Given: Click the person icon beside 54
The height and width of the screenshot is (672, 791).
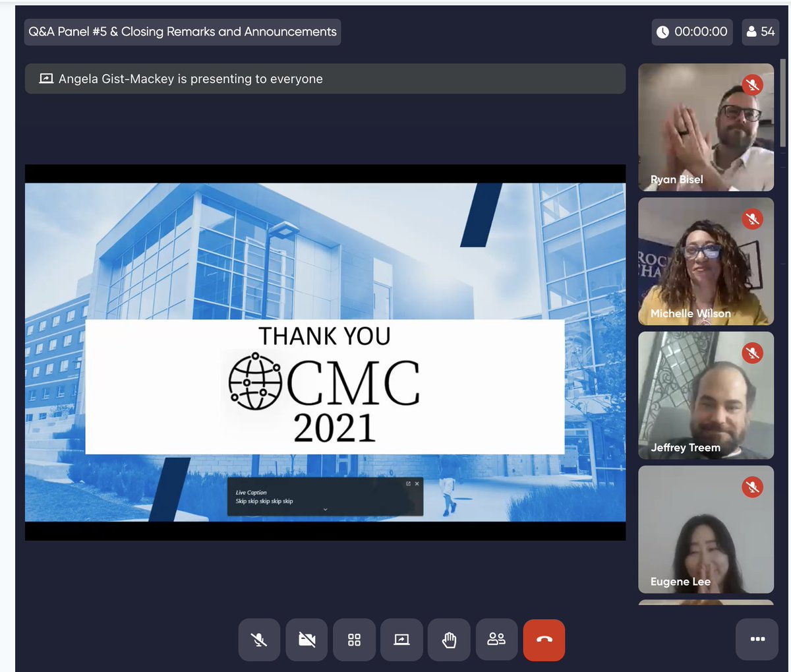Looking at the screenshot, I should tap(751, 31).
